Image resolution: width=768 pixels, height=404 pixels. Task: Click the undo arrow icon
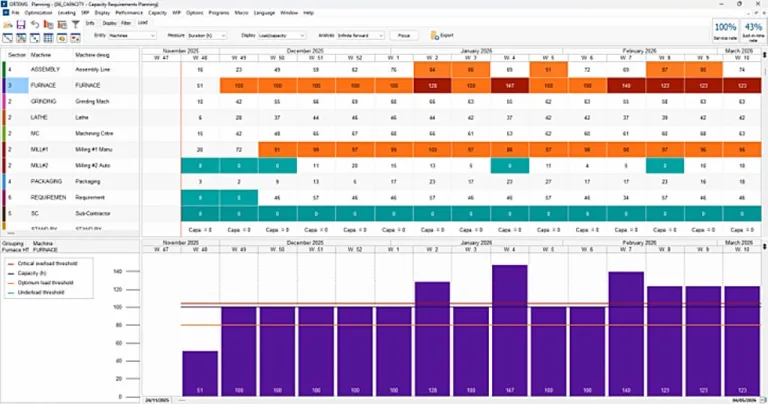coord(35,24)
